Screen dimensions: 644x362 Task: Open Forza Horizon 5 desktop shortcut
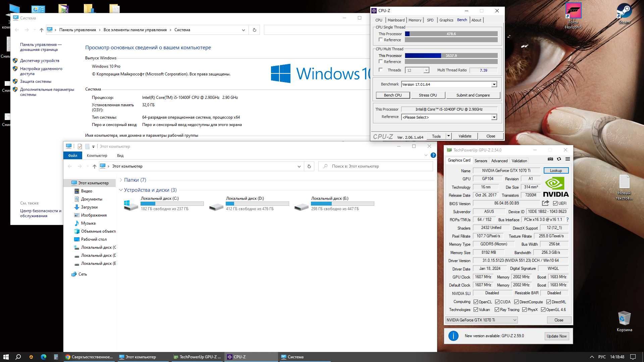573,16
